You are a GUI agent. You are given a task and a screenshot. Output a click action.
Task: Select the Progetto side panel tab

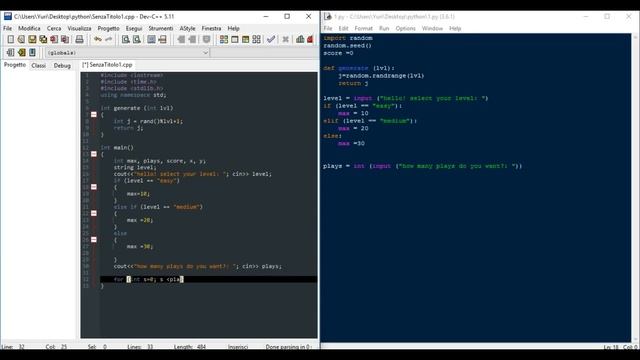[x=15, y=65]
